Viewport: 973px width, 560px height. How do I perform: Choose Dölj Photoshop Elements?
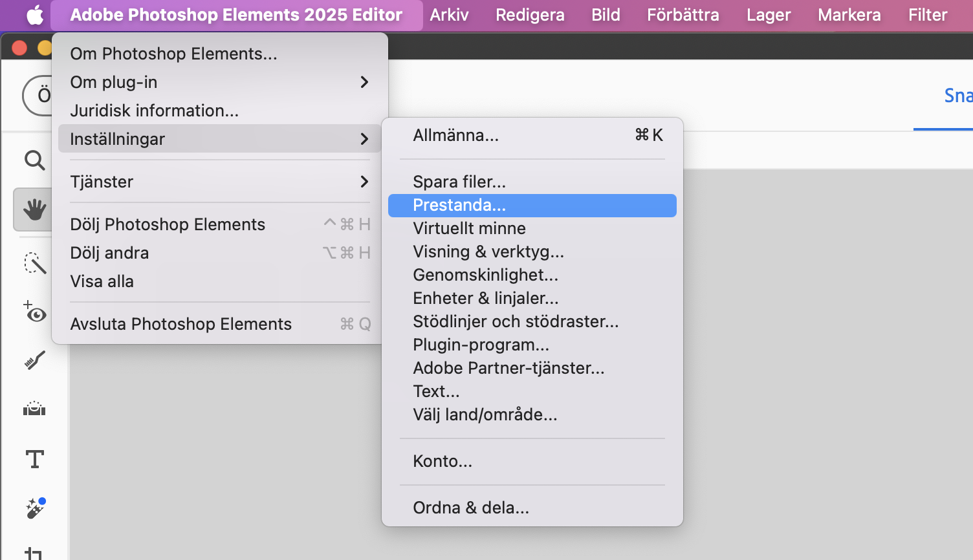220,224
